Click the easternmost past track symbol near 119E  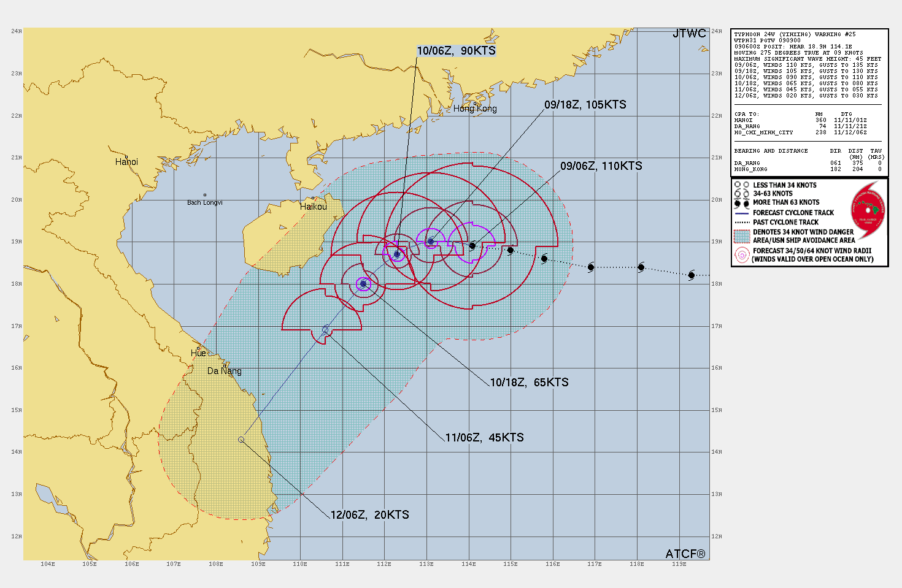click(x=691, y=275)
